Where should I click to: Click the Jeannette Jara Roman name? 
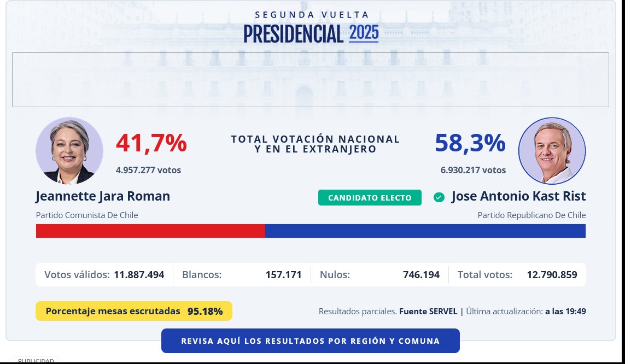pyautogui.click(x=103, y=196)
